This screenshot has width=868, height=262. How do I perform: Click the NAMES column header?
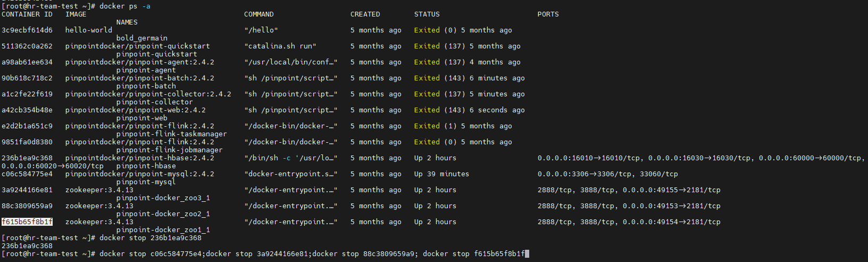coord(127,22)
